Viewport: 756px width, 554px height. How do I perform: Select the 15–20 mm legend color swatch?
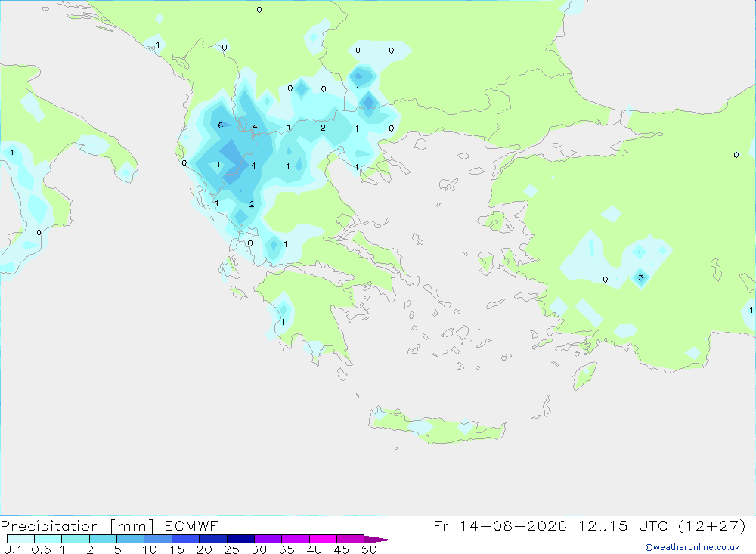(185, 539)
